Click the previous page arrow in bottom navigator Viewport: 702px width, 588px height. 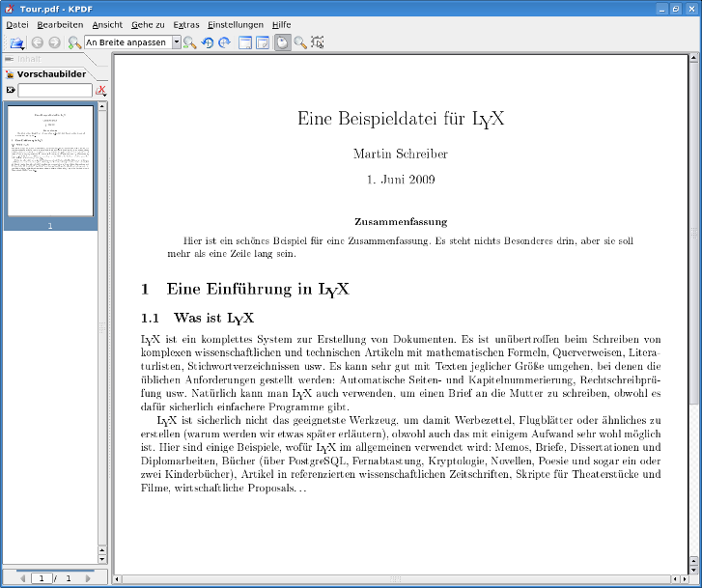[x=22, y=578]
